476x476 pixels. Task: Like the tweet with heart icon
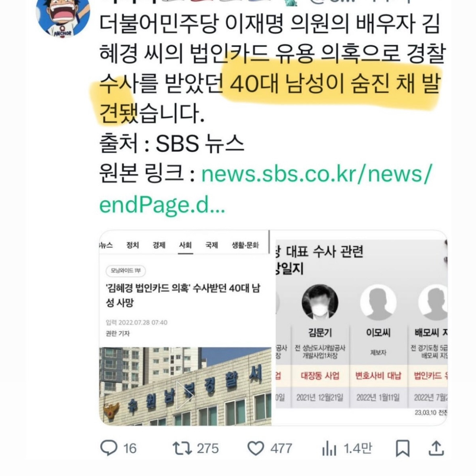256,449
